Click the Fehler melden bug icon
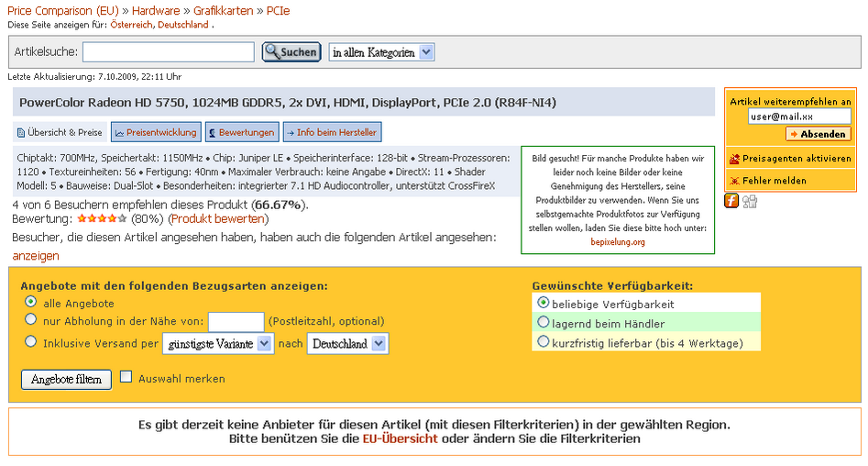 point(734,181)
